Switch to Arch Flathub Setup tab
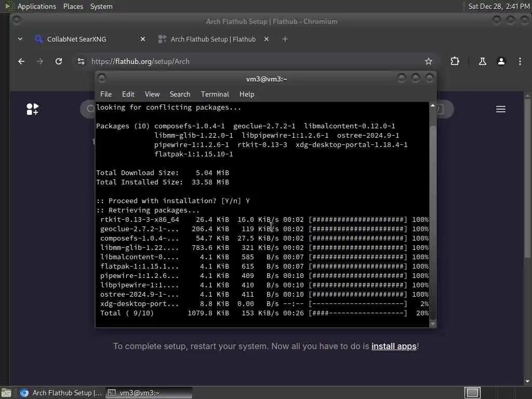This screenshot has height=399, width=532. (213, 39)
